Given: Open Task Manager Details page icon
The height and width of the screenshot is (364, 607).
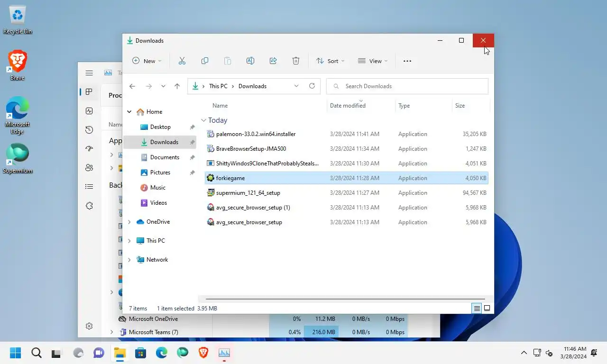Looking at the screenshot, I should [x=89, y=187].
